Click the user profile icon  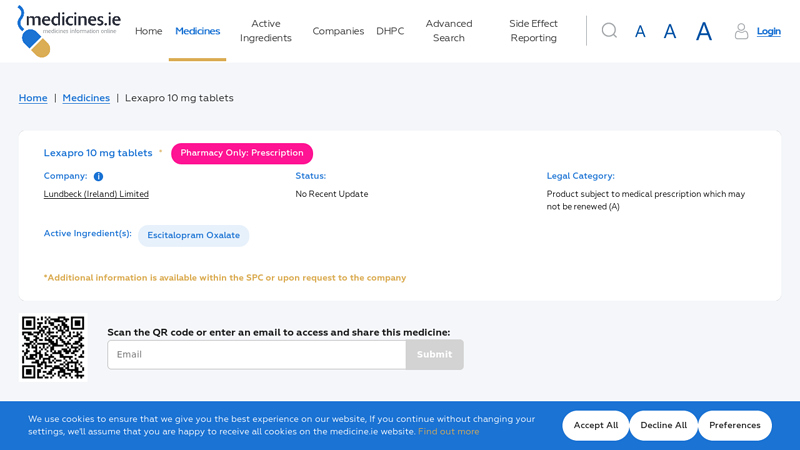[741, 31]
